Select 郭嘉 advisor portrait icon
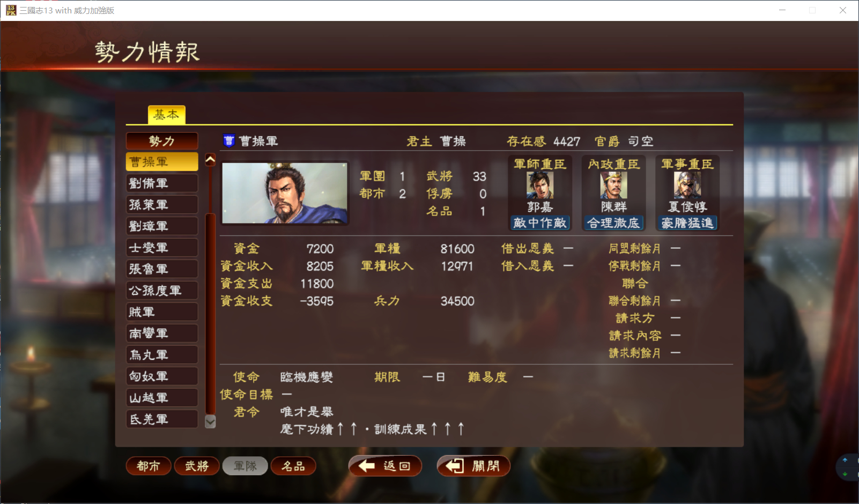Image resolution: width=859 pixels, height=504 pixels. point(540,186)
